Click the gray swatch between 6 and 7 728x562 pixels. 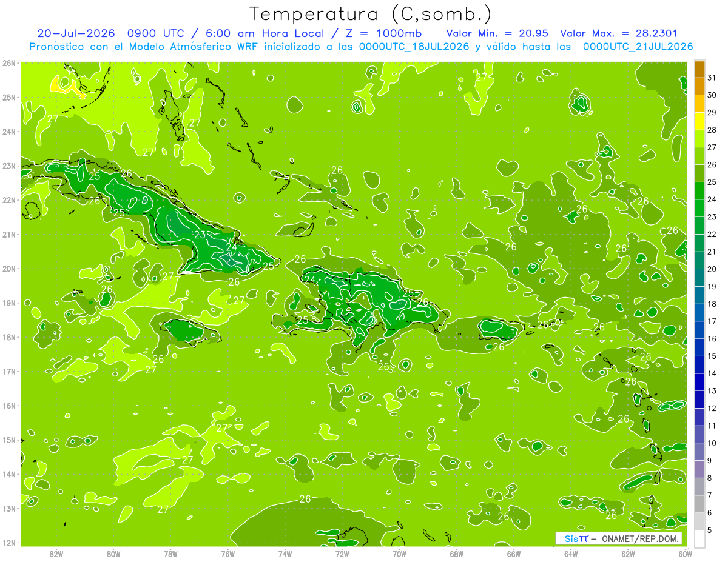tap(699, 504)
